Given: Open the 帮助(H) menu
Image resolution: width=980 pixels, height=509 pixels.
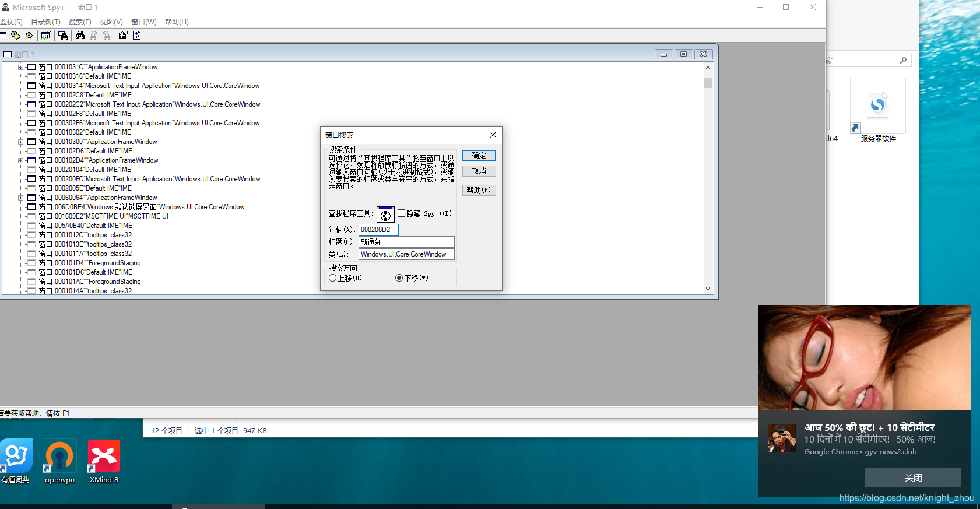Looking at the screenshot, I should (x=177, y=22).
